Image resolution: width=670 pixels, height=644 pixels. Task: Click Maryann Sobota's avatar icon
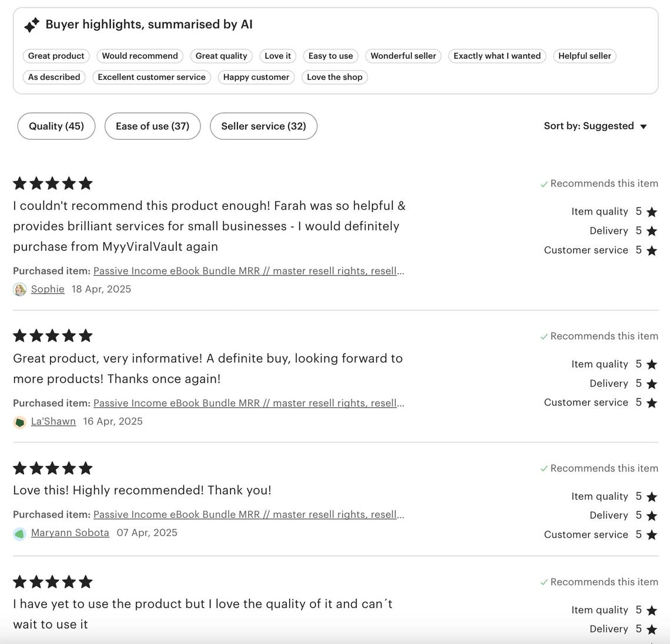(20, 534)
